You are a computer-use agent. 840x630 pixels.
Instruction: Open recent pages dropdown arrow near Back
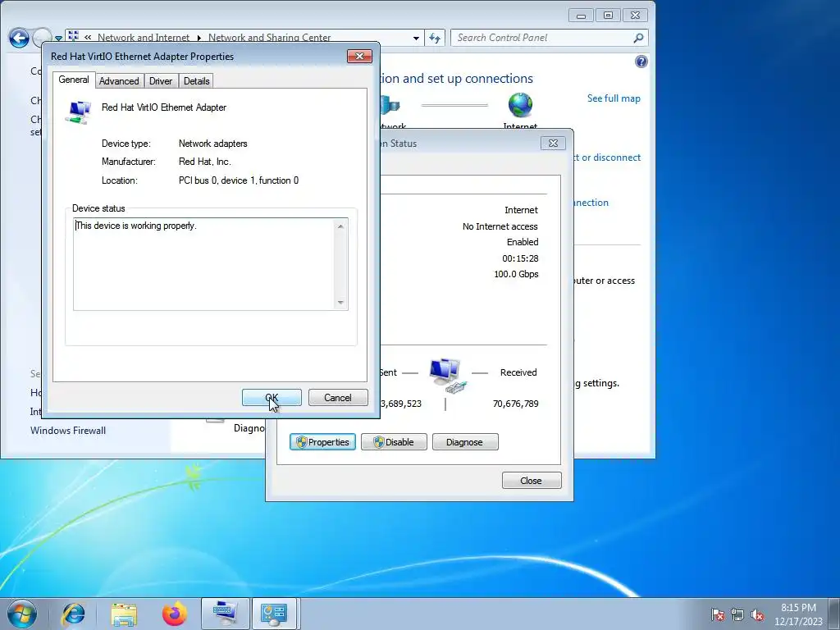[x=58, y=39]
